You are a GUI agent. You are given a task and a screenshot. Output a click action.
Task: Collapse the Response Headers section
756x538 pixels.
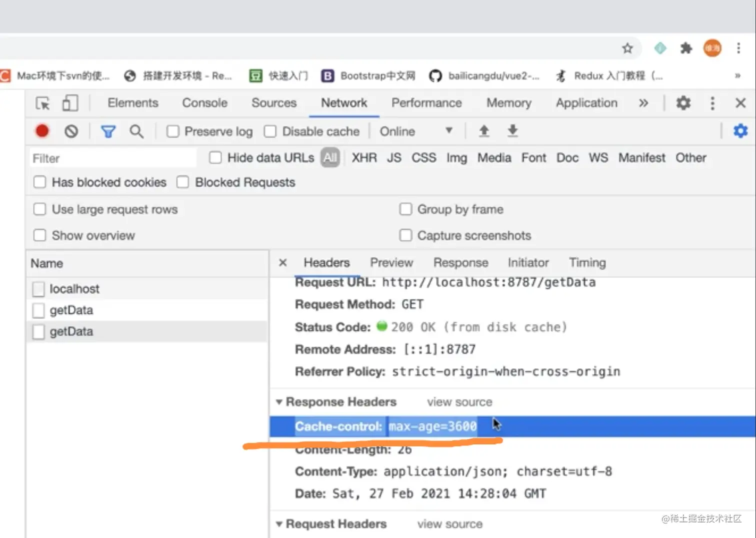tap(279, 402)
